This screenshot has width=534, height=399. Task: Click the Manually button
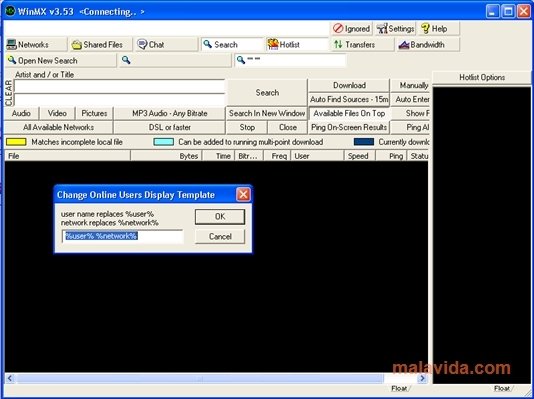click(x=410, y=85)
